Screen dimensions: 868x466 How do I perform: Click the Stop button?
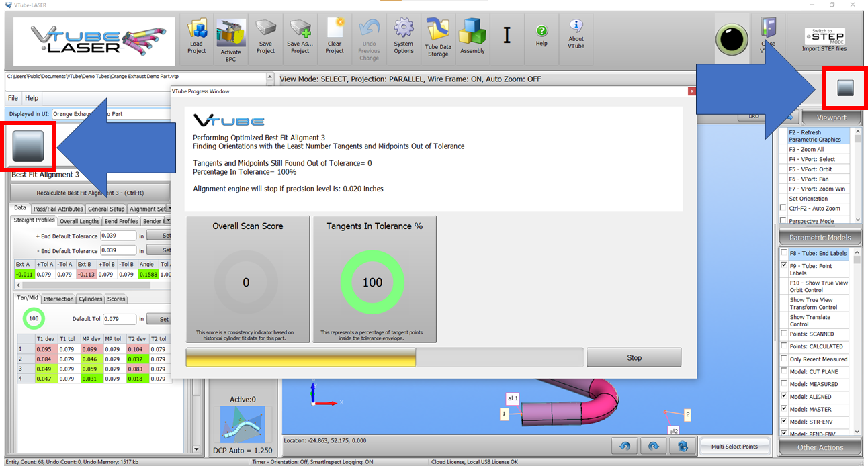[634, 358]
